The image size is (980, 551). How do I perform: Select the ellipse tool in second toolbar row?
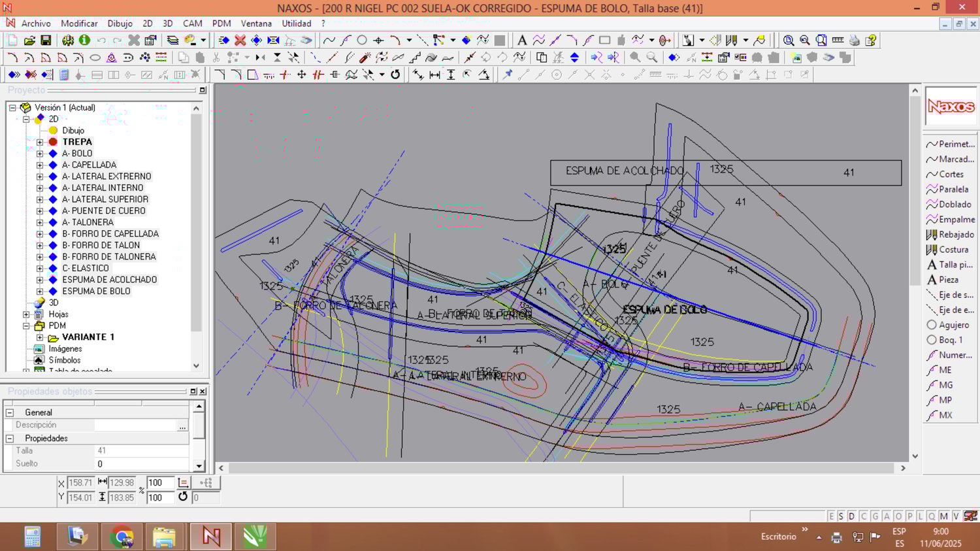click(x=95, y=58)
